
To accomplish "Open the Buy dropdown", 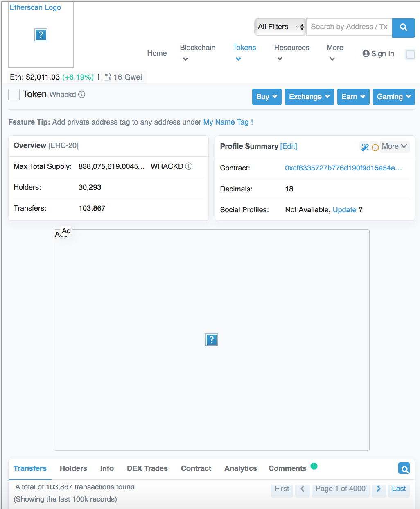I will pyautogui.click(x=267, y=97).
